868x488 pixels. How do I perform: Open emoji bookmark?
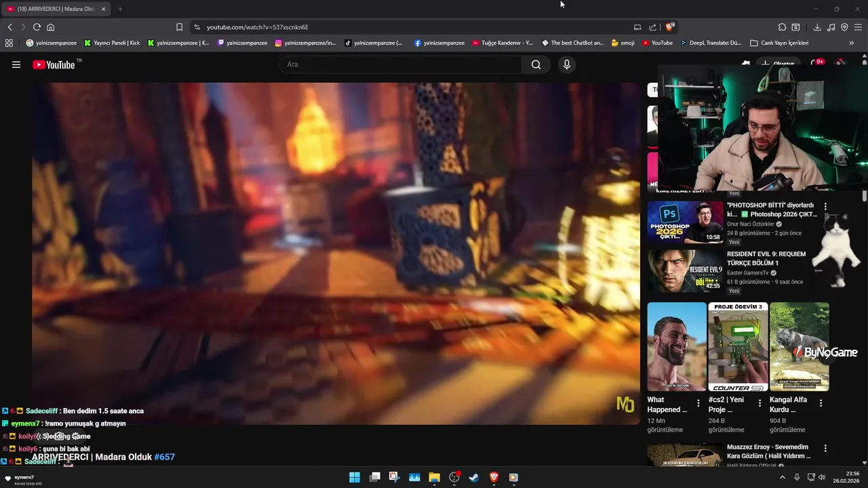[623, 43]
